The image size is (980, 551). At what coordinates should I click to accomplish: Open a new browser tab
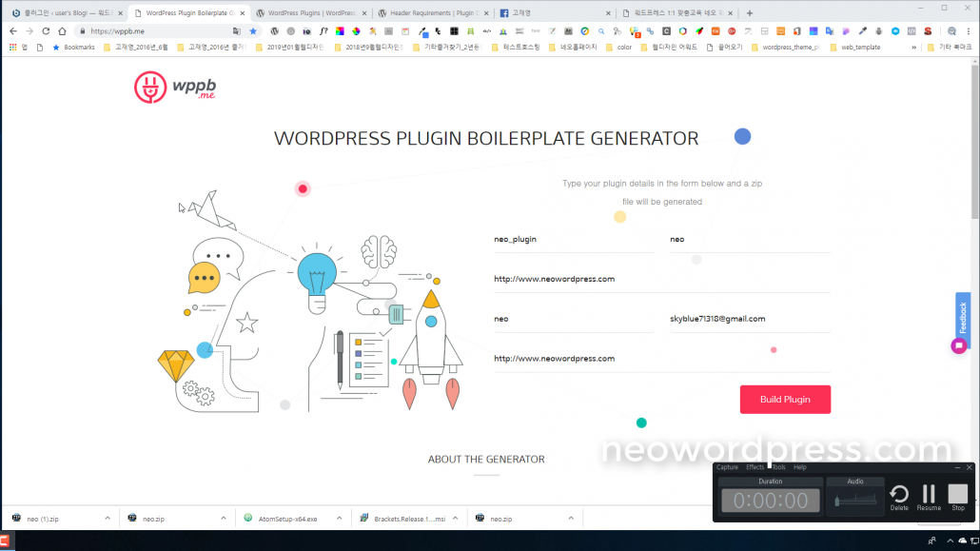point(750,13)
